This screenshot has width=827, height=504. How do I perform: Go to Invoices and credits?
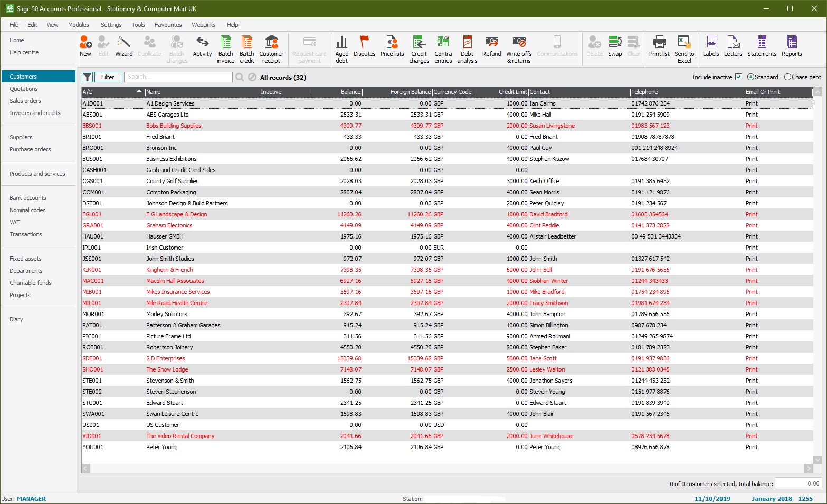(35, 113)
